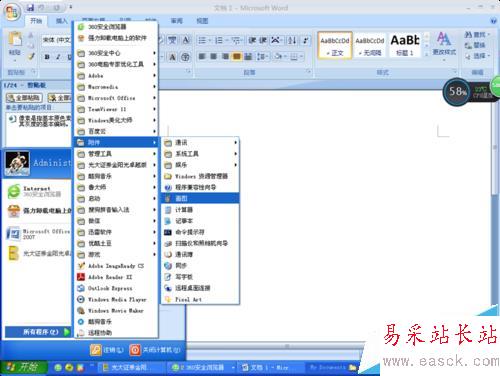Switch to 开始 tab in Word ribbon
Image resolution: width=500 pixels, height=376 pixels.
pyautogui.click(x=36, y=21)
